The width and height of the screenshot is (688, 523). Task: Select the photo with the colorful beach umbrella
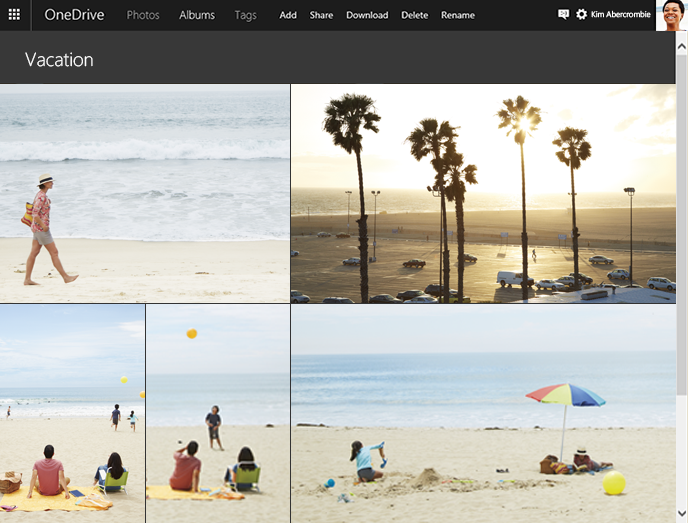[483, 413]
